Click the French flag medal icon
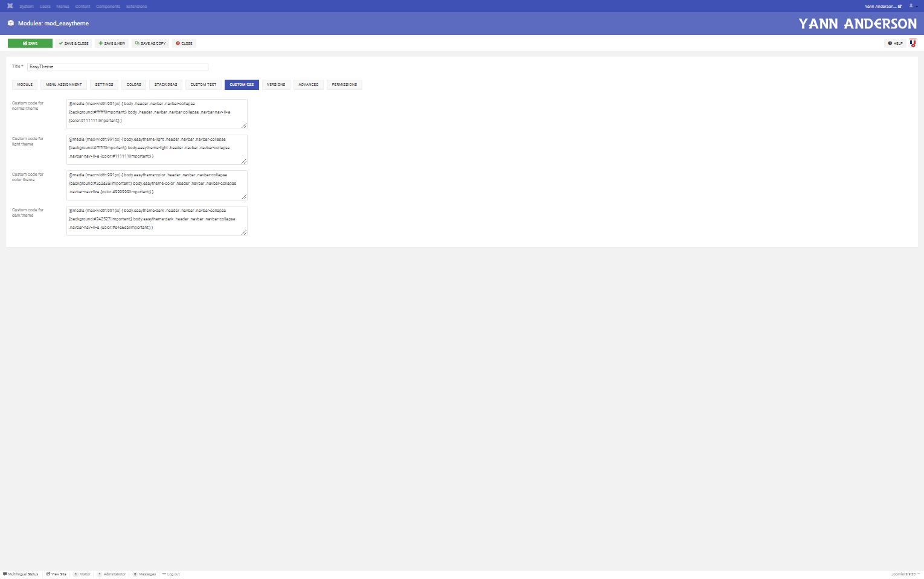Screen dimensions: 924x579 (x=913, y=43)
